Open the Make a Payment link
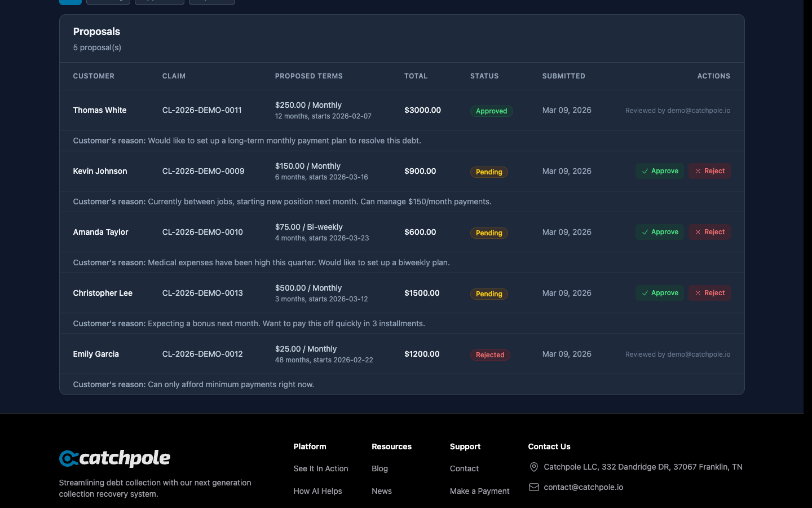Screen dimensions: 812x508 [479, 491]
